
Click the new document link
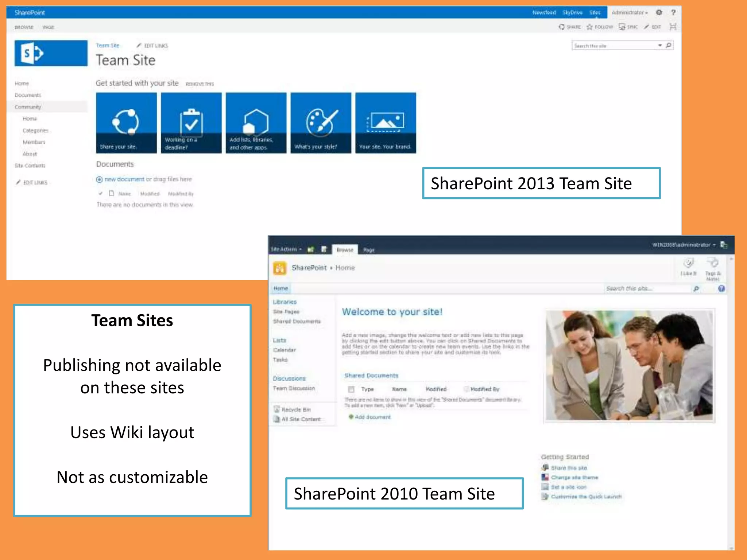click(124, 179)
